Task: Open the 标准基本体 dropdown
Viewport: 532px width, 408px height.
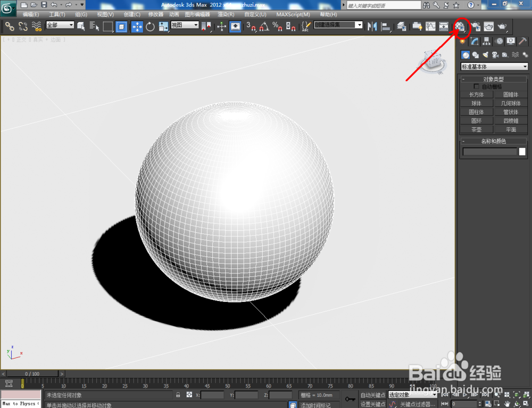Action: tap(494, 66)
